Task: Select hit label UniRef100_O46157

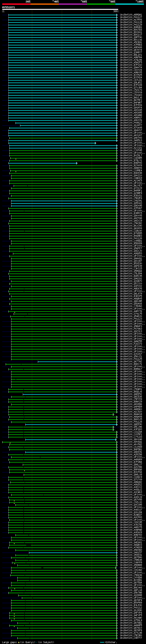Action: click(131, 552)
